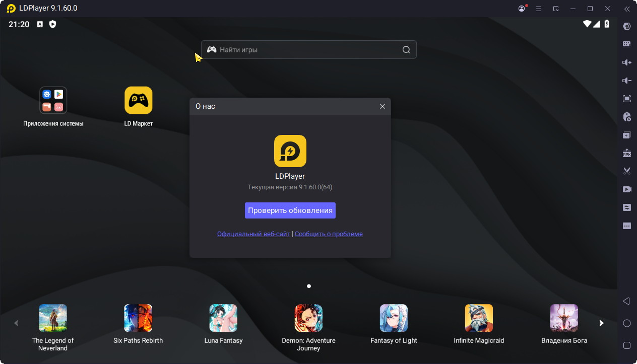Increase volume with sidebar speaker plus icon

tap(627, 62)
